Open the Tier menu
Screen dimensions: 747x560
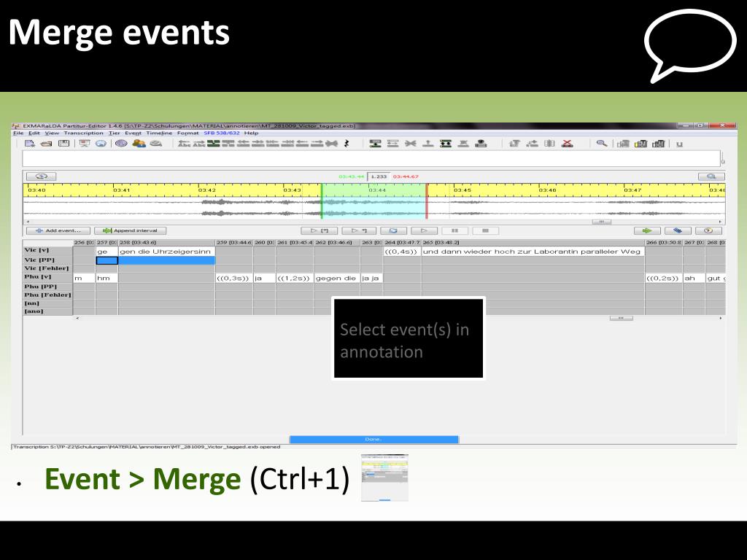pos(115,133)
